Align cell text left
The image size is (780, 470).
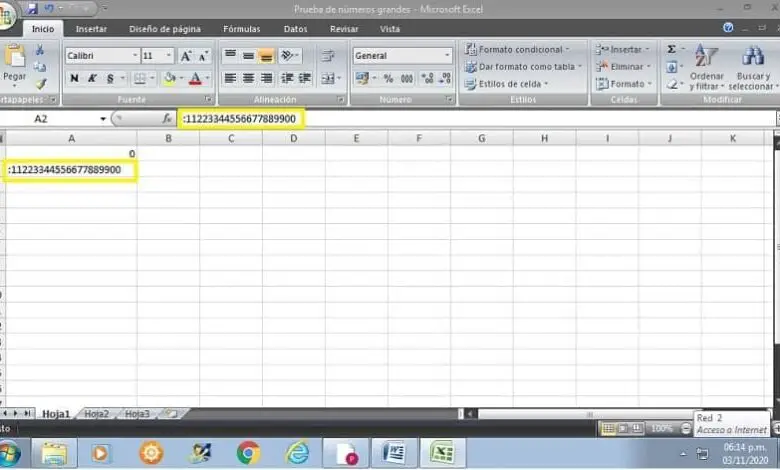click(230, 78)
